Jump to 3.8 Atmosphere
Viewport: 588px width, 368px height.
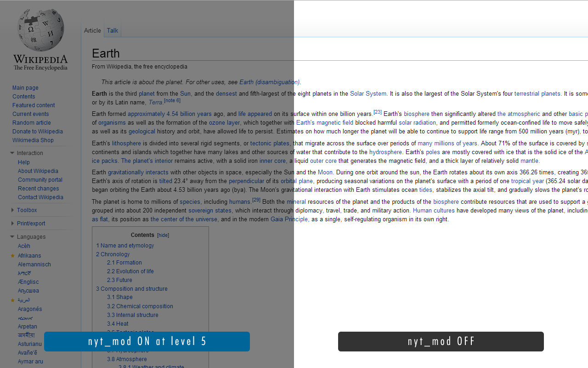[127, 359]
